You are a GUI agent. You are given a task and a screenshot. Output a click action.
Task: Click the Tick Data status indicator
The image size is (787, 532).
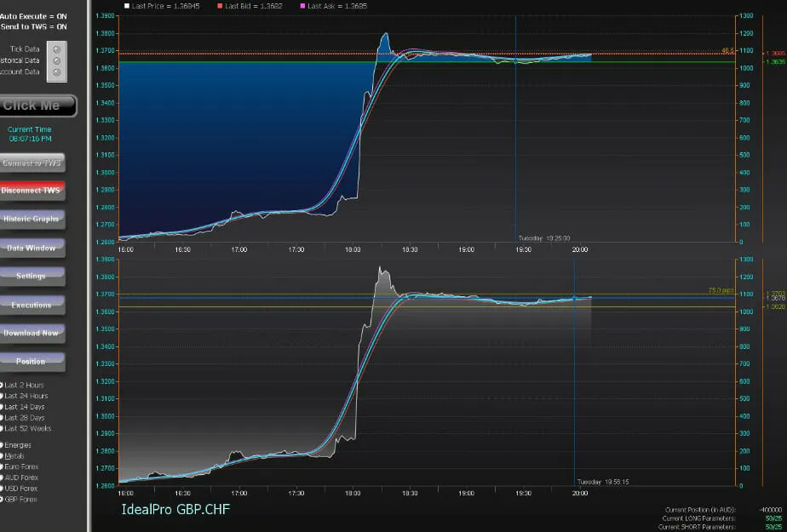click(57, 49)
